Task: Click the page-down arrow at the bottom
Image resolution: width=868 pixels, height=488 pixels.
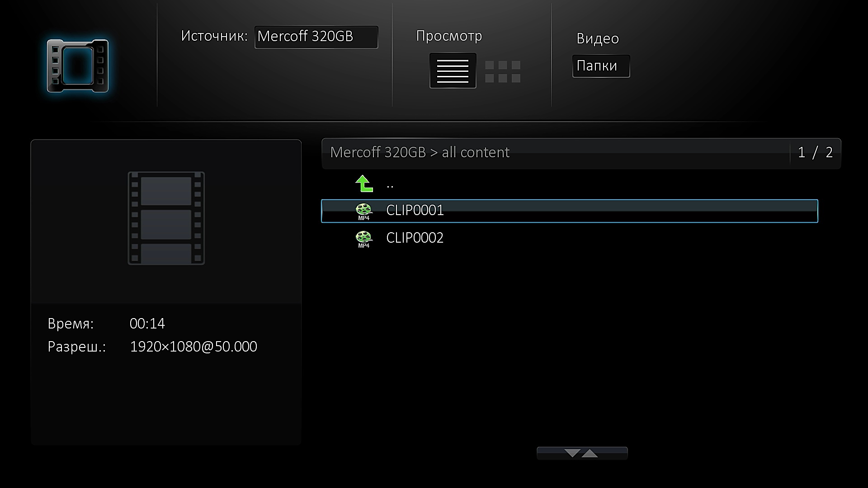Action: coord(572,453)
